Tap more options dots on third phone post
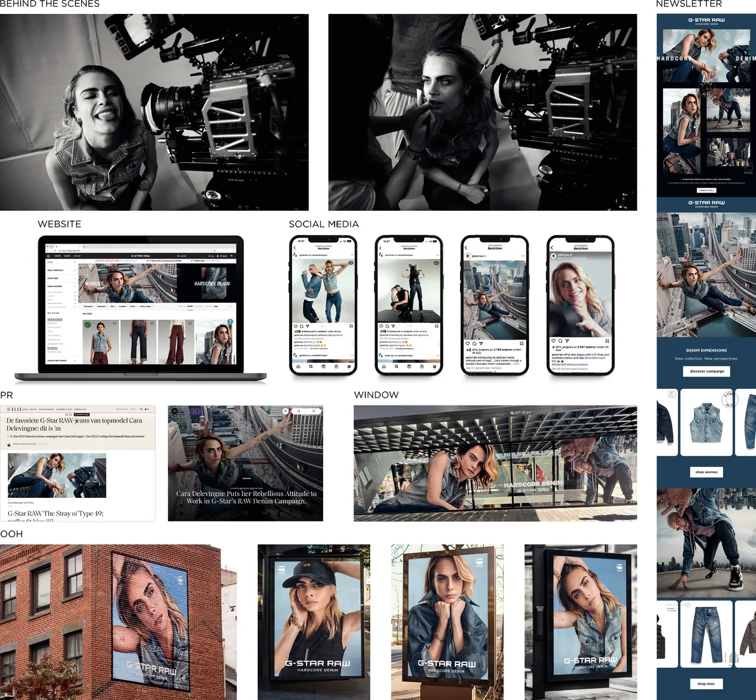756x700 pixels. [523, 256]
